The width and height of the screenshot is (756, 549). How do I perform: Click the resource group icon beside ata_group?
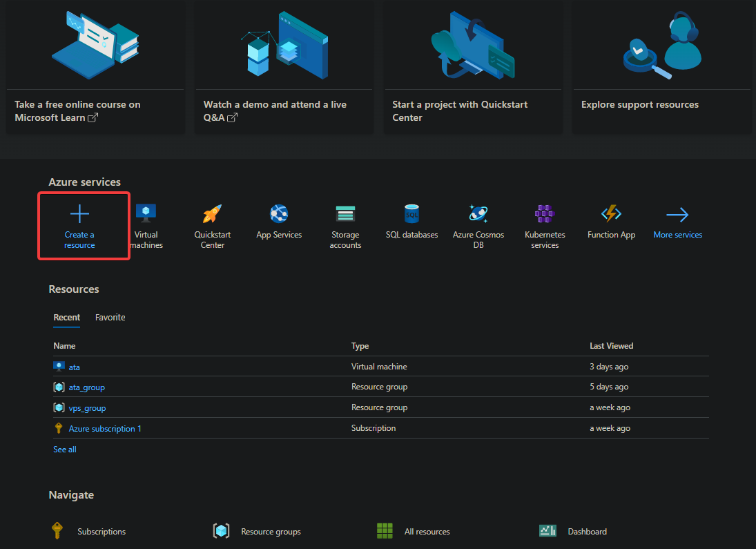[59, 387]
